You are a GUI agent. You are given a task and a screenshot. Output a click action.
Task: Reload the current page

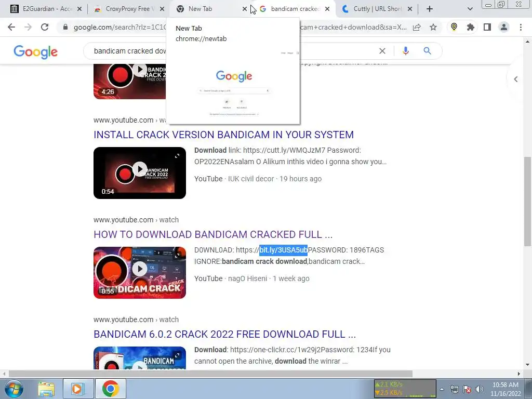45,27
